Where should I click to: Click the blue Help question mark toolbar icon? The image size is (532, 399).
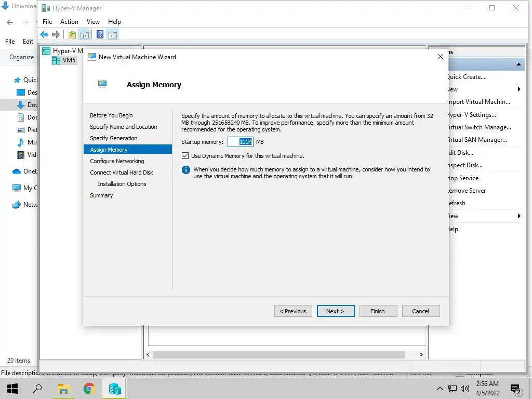100,34
